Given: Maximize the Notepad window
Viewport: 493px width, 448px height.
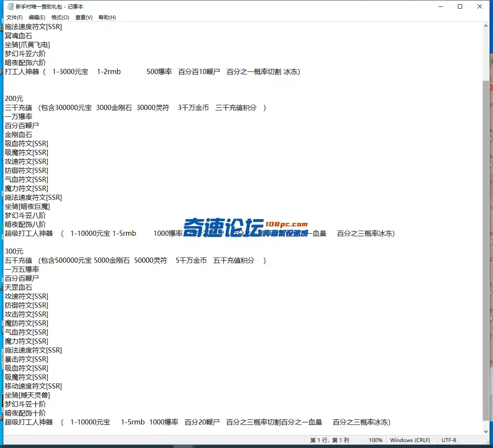Looking at the screenshot, I should pos(460,6).
